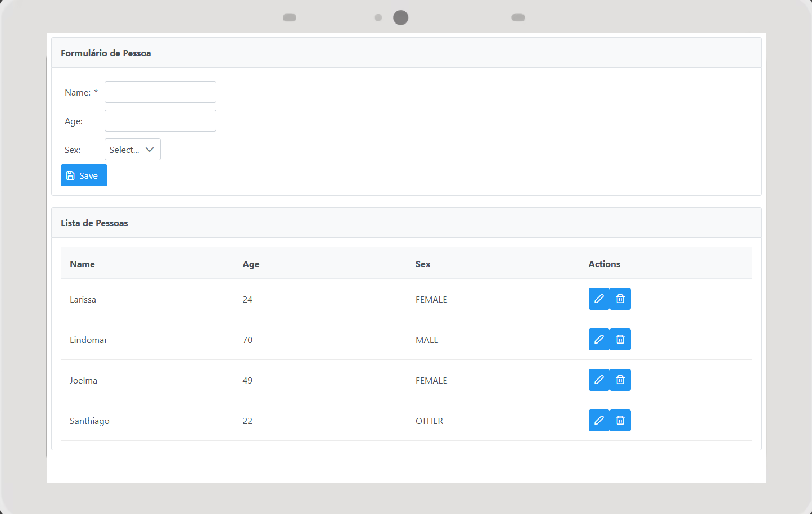
Task: Delete Santhiago using trash icon
Action: [x=620, y=421]
